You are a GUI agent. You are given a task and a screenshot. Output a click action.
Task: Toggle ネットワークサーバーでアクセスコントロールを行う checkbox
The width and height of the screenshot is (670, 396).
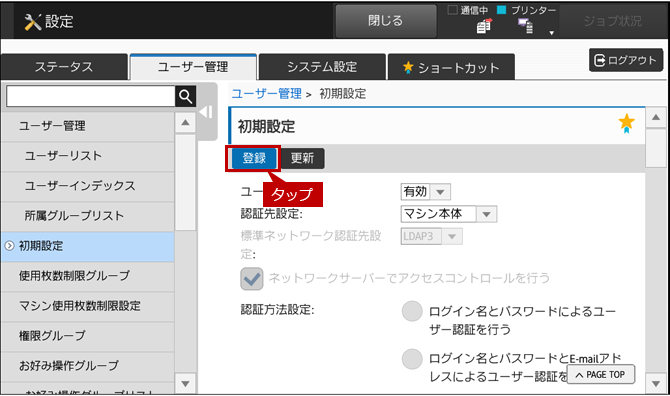pos(252,279)
